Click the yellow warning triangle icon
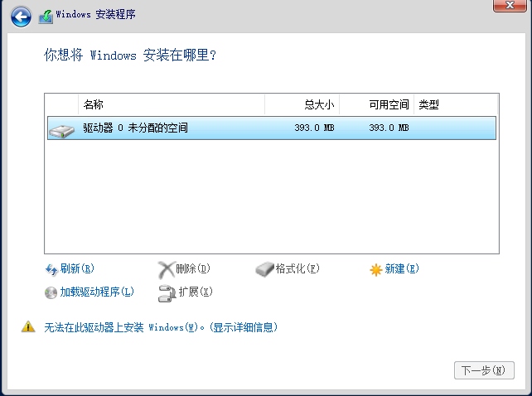Image resolution: width=532 pixels, height=396 pixels. 28,326
